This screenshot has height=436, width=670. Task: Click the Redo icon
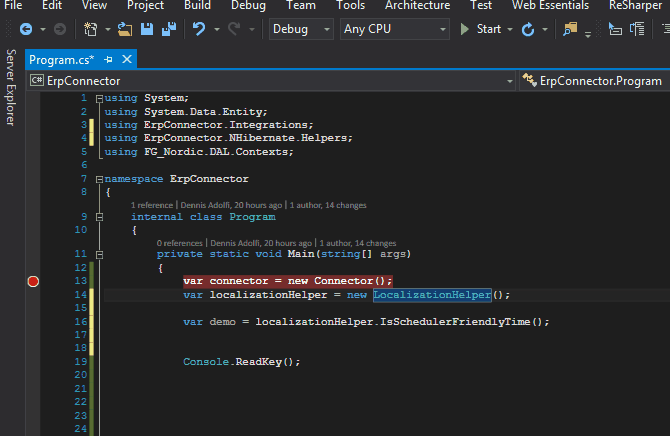234,29
